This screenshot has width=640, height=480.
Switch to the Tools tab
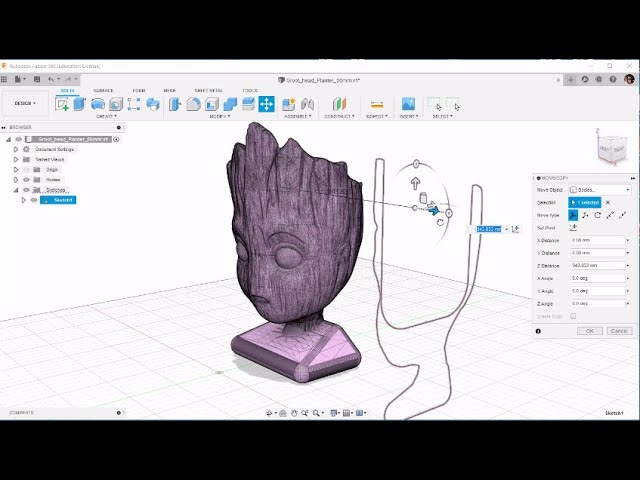coord(250,91)
